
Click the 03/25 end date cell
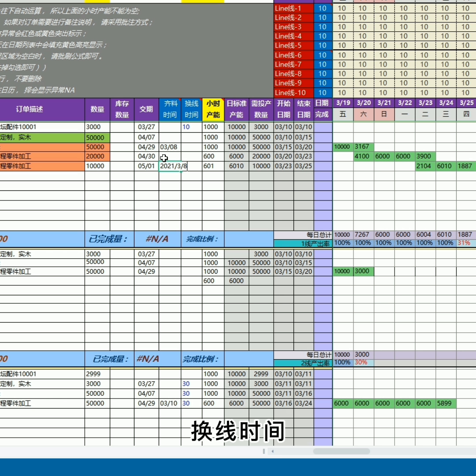coord(304,166)
